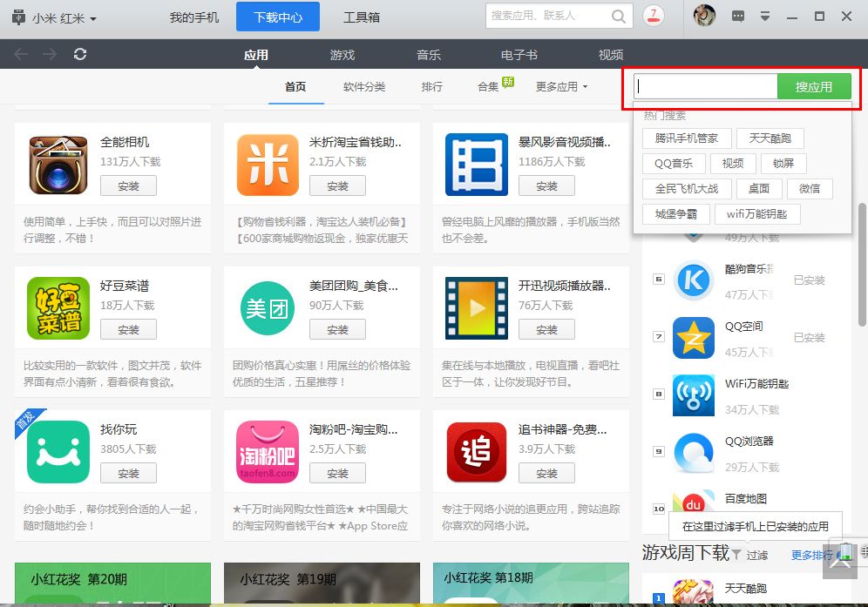This screenshot has height=607, width=868.
Task: Open 软件分类 sub-tab
Action: [x=364, y=87]
